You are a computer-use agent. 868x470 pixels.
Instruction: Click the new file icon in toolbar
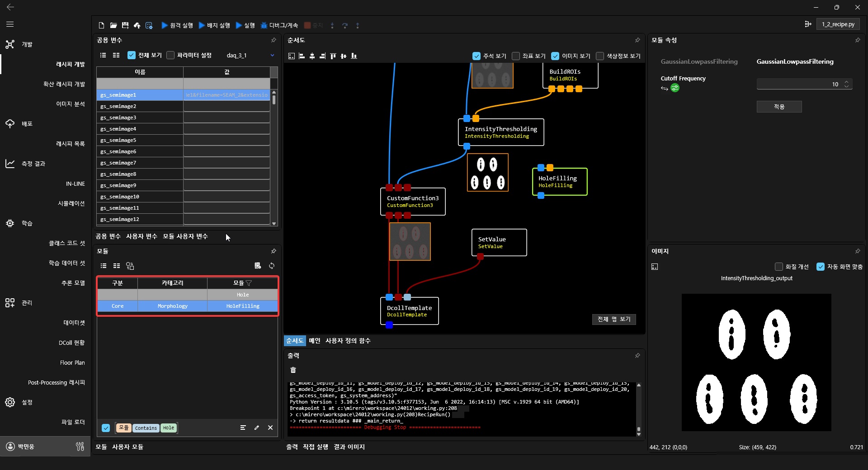[x=101, y=25]
